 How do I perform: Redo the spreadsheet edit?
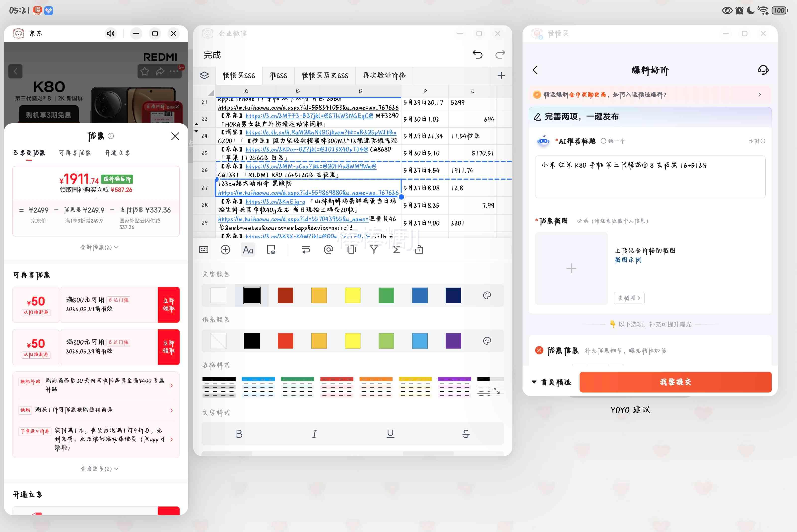point(500,55)
